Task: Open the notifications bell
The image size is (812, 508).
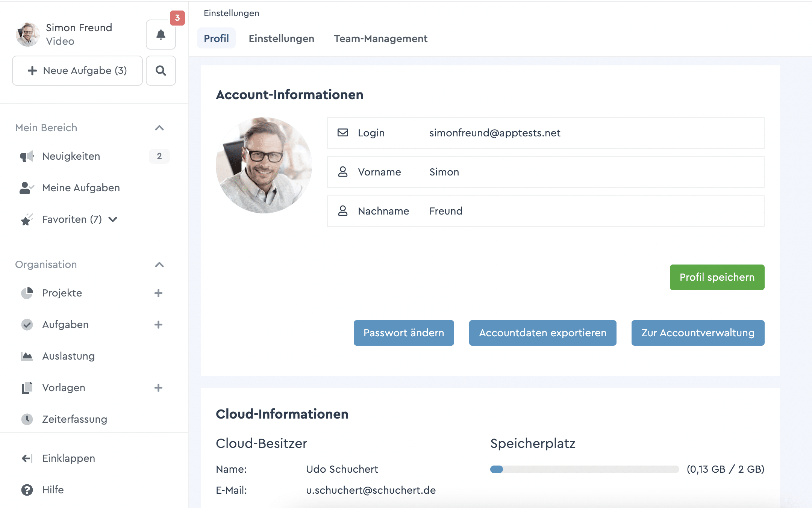Action: pos(161,35)
